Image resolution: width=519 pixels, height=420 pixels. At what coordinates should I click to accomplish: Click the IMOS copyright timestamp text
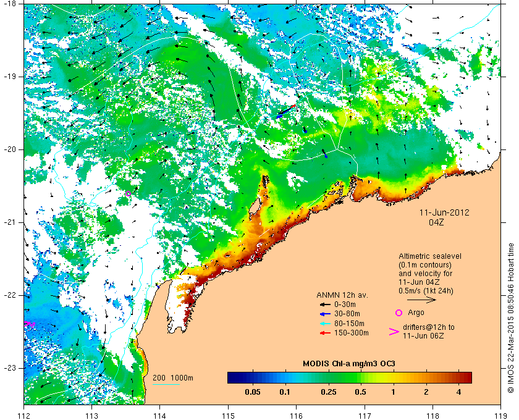click(510, 318)
